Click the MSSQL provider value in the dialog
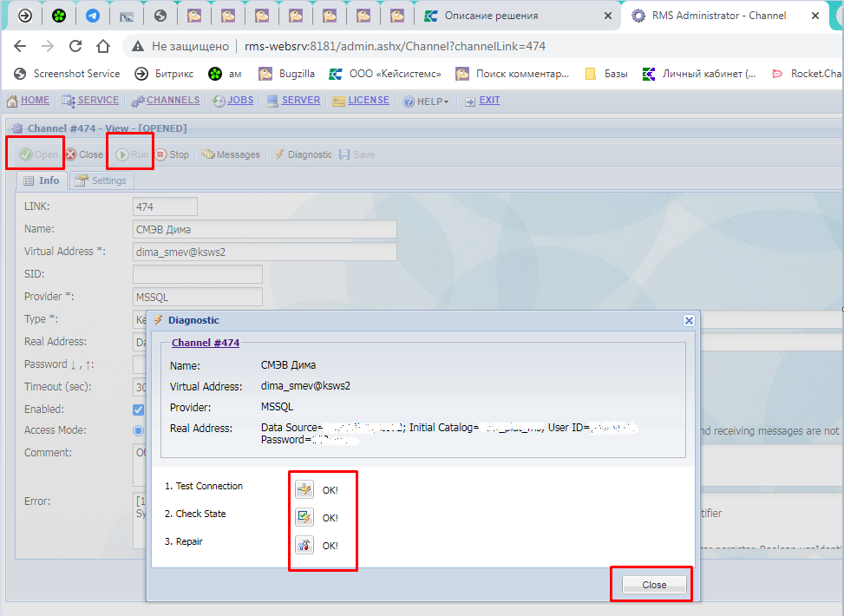Image resolution: width=844 pixels, height=616 pixels. (278, 407)
